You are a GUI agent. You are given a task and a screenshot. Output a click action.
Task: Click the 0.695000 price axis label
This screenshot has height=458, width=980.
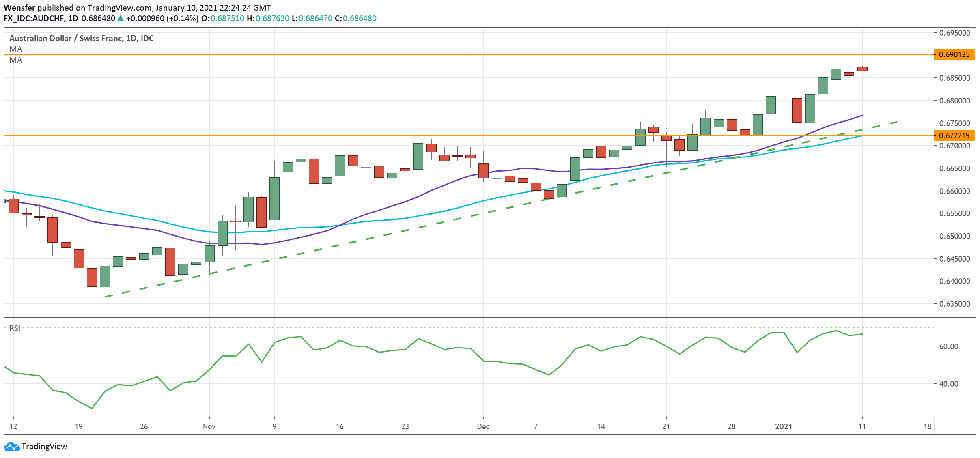(x=954, y=33)
